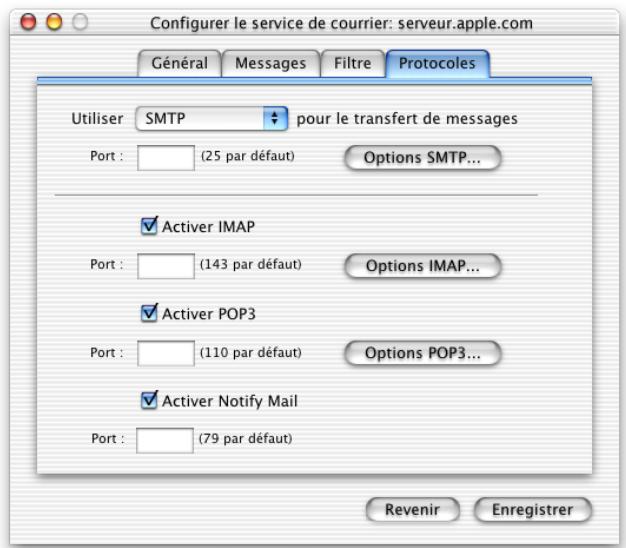Click the window title serveur.apple.com
Screen dimensions: 626x548
341,23
